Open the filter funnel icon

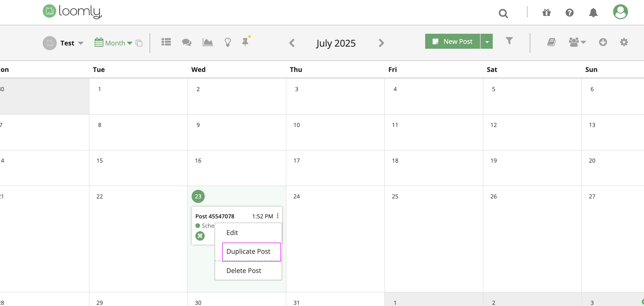click(509, 41)
